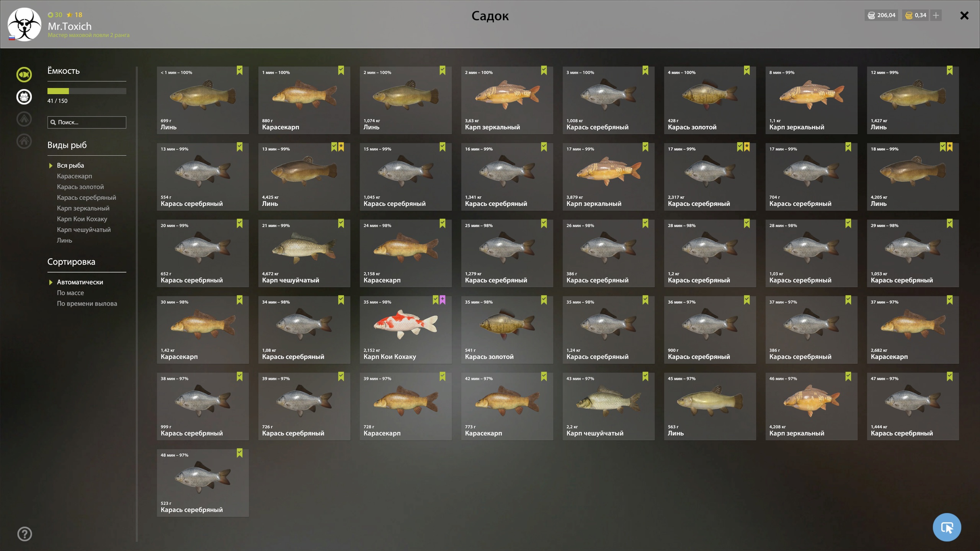Select Автоматически sorting option
This screenshot has height=551, width=980.
click(x=80, y=282)
